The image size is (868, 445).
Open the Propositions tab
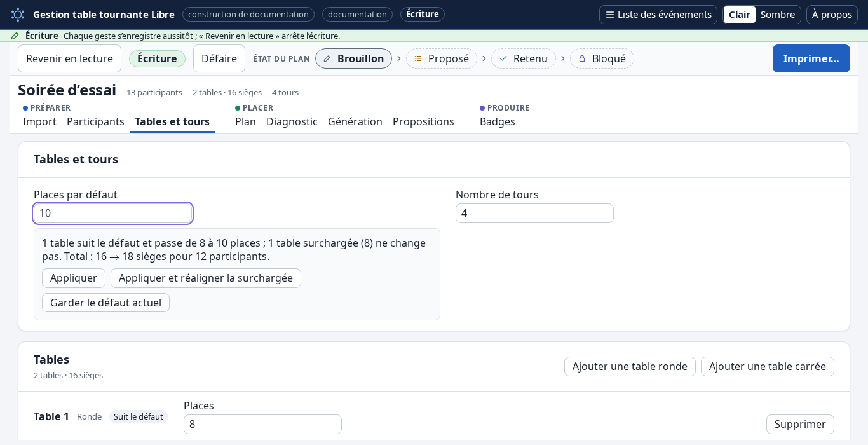[423, 121]
